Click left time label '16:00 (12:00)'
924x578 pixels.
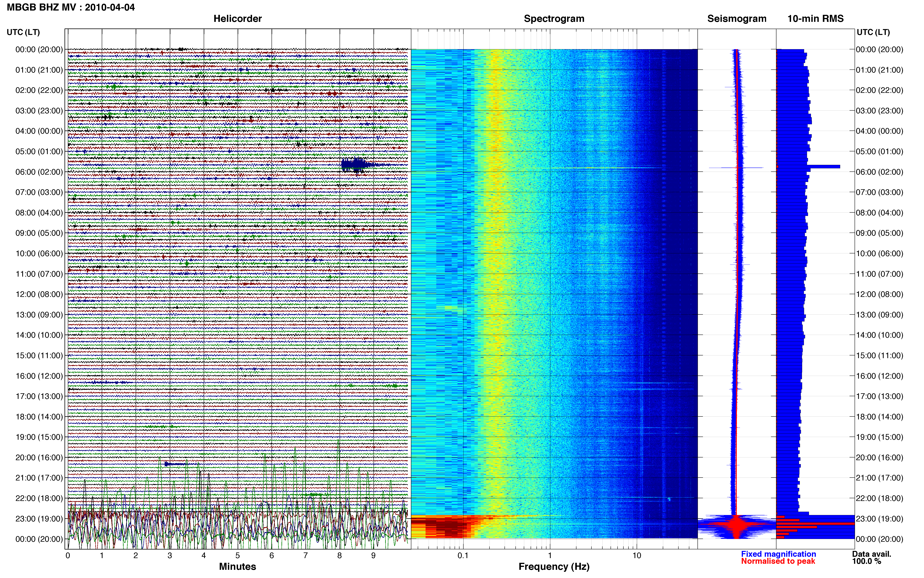39,376
